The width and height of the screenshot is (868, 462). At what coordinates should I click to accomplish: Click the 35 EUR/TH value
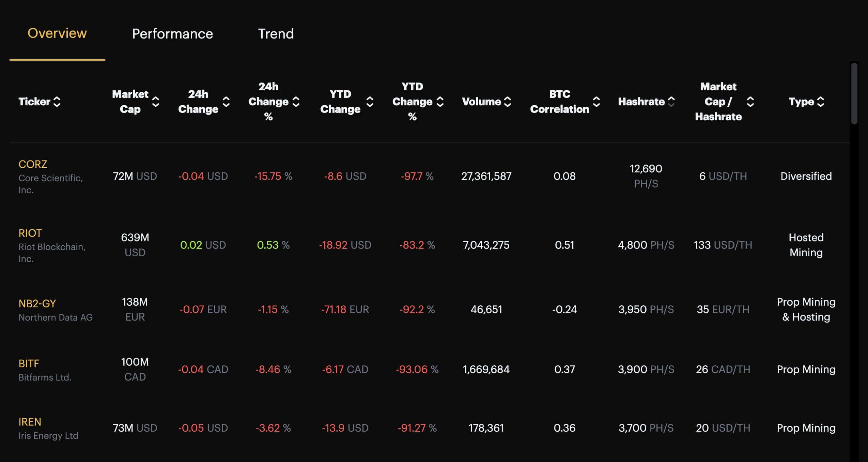point(723,309)
